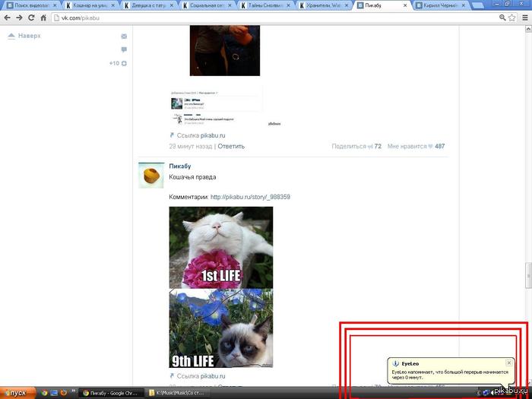Share the post via Поделиться
The image size is (532, 399).
pyautogui.click(x=350, y=146)
